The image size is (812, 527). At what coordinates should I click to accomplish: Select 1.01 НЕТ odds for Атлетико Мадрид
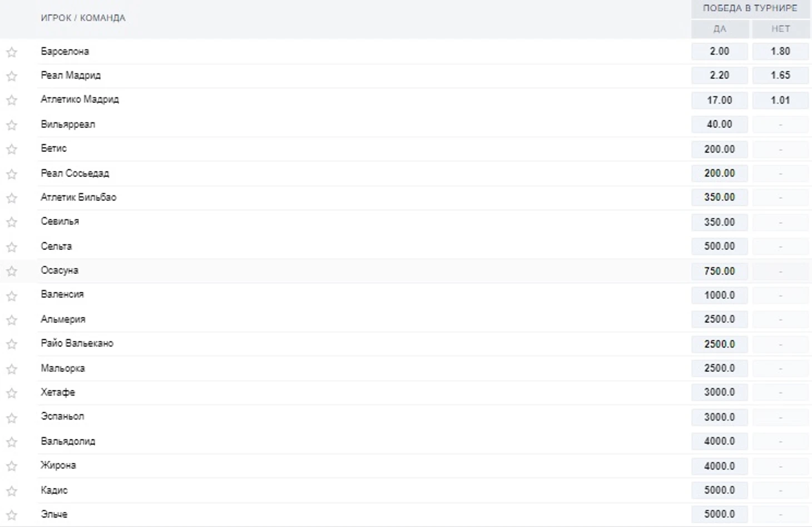tap(780, 100)
